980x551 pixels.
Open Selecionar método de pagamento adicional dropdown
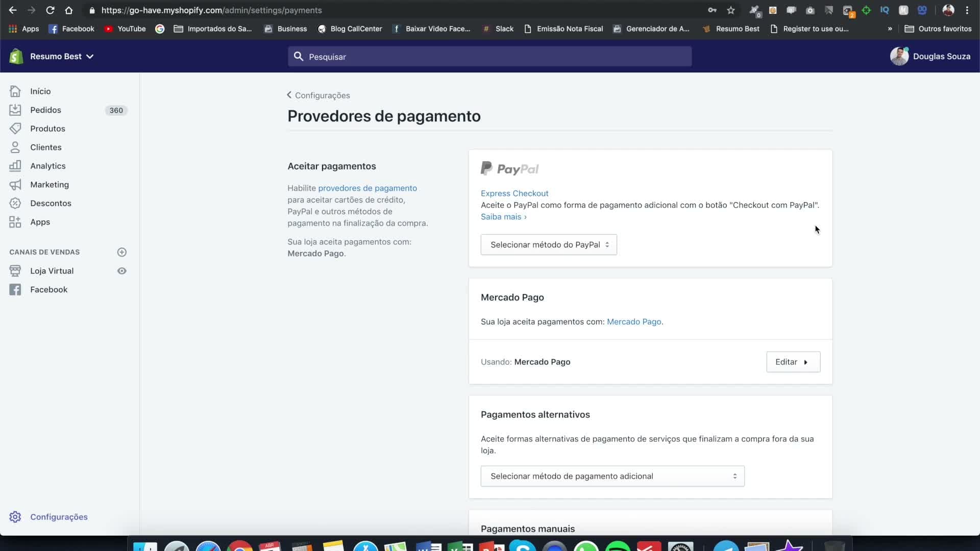612,476
